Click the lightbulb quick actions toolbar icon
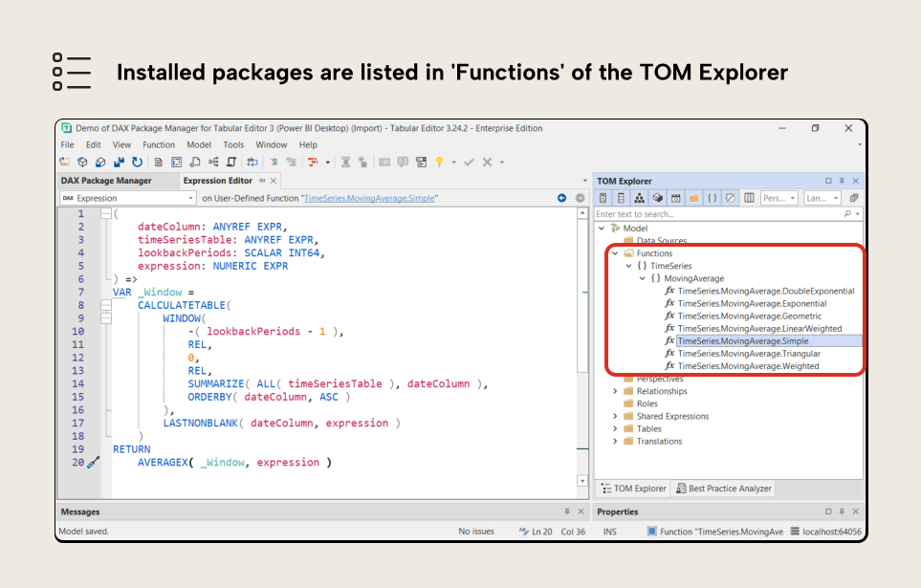 pos(440,162)
